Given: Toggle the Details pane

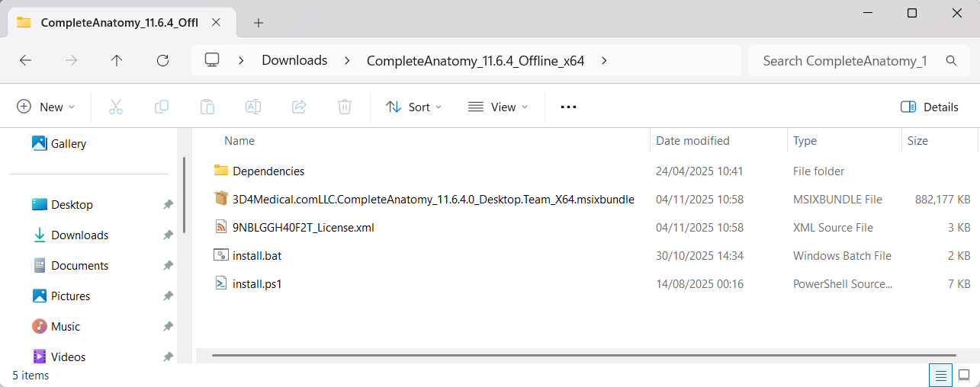Looking at the screenshot, I should 929,107.
